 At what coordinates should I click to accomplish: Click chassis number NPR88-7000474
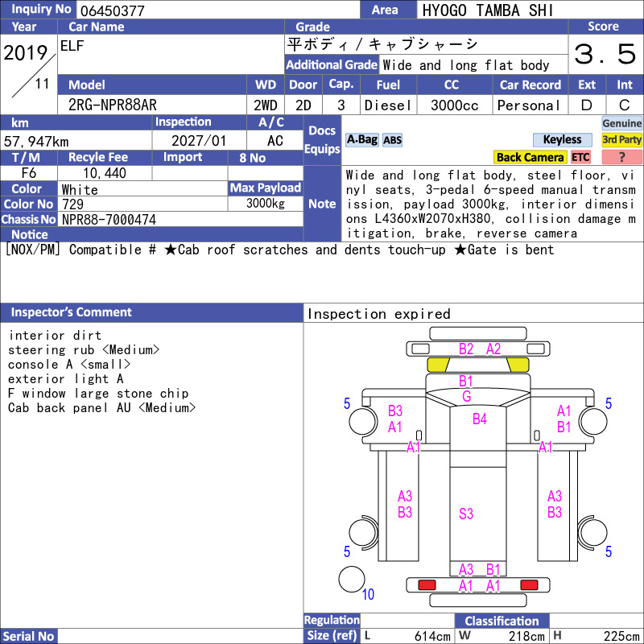(x=109, y=219)
